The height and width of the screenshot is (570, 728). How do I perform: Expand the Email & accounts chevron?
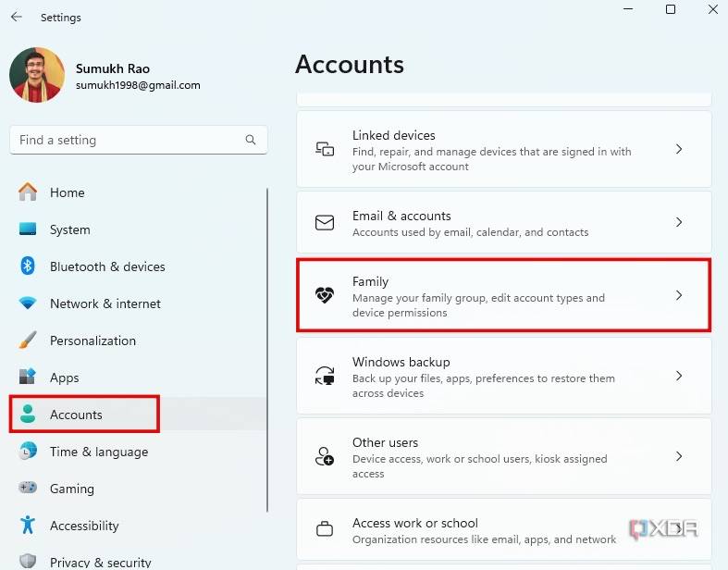pyautogui.click(x=679, y=222)
